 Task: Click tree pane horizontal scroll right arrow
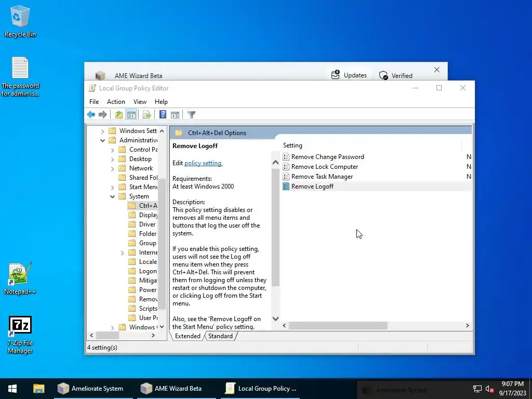click(x=153, y=335)
